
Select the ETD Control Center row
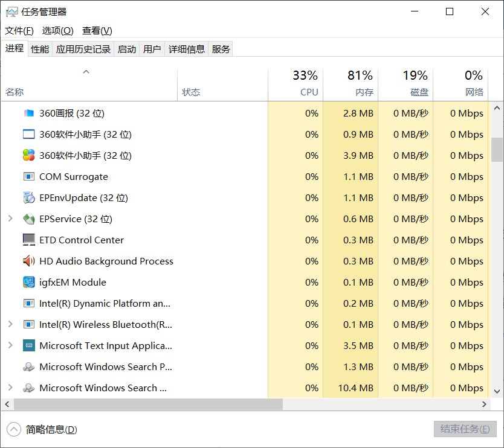pyautogui.click(x=245, y=240)
